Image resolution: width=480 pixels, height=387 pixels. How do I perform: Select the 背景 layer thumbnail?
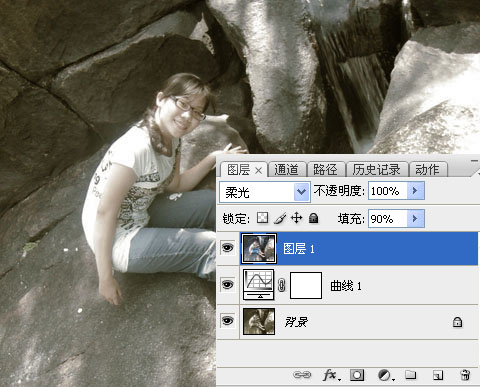tap(259, 321)
